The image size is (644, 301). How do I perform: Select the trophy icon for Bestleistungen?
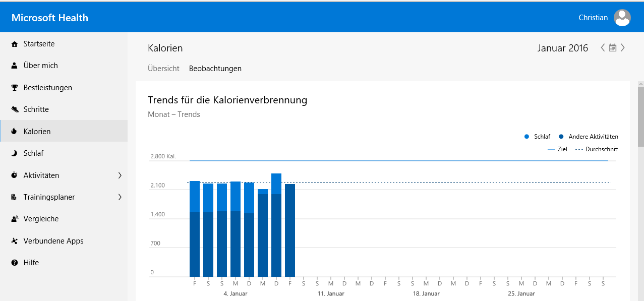[14, 88]
